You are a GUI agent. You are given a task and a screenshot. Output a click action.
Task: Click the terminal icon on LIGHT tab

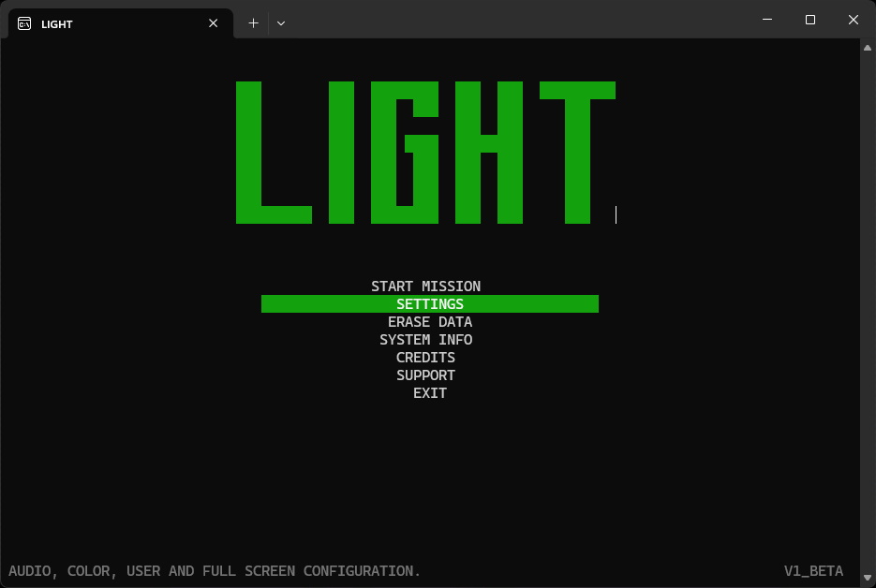click(24, 23)
